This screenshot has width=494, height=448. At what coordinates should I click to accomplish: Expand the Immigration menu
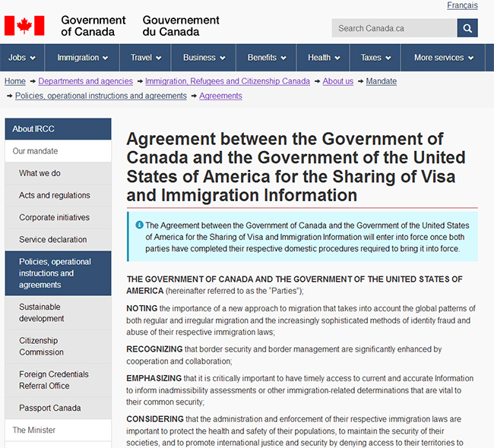coord(83,58)
